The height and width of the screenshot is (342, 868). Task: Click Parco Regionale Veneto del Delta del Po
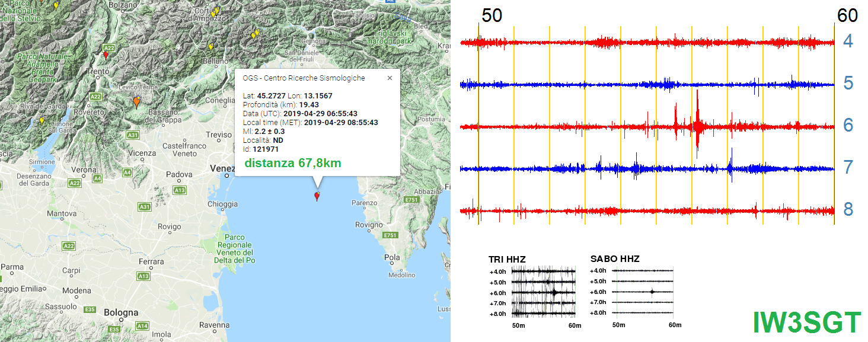click(234, 248)
